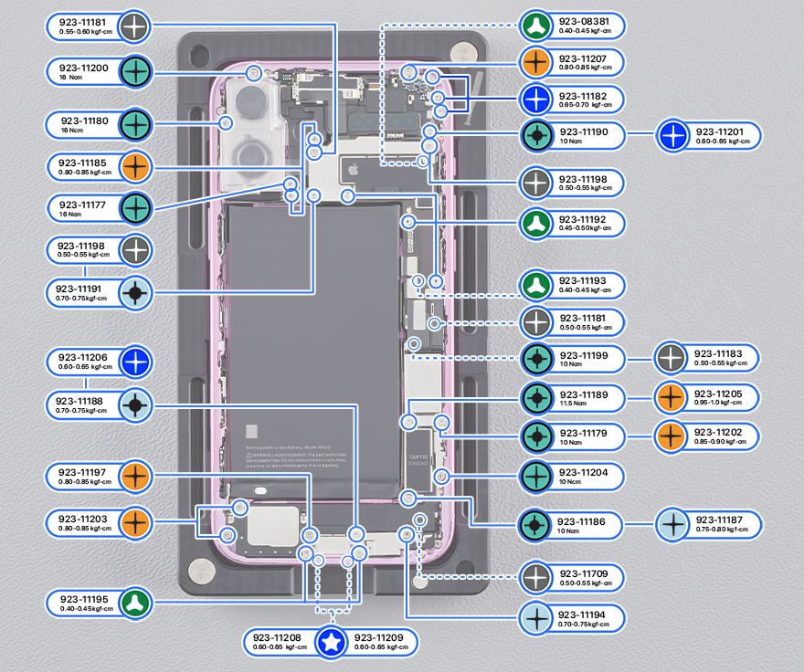804x672 pixels.
Task: Click the teal screw icon for 923-11200
Action: tap(135, 72)
